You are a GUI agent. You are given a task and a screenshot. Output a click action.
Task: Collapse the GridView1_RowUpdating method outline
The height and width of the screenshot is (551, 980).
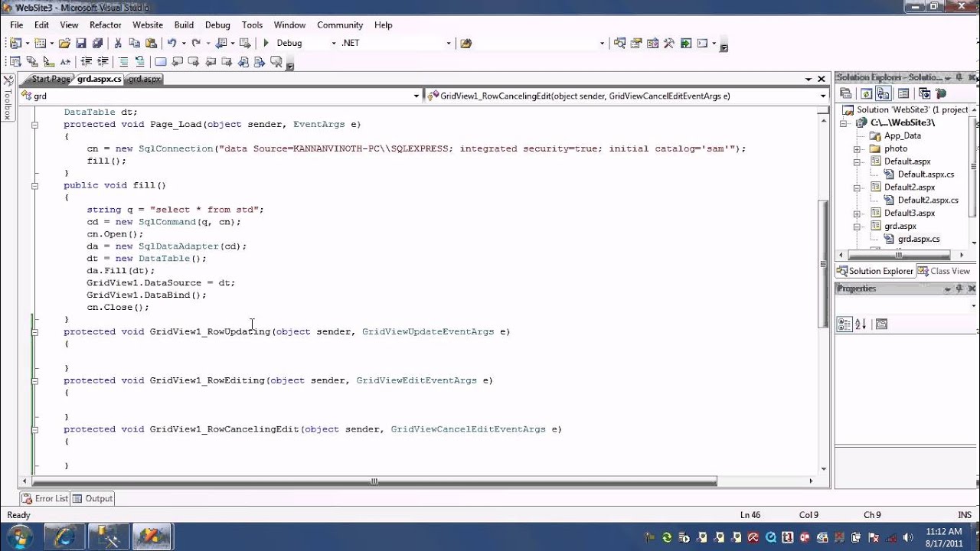click(x=34, y=332)
